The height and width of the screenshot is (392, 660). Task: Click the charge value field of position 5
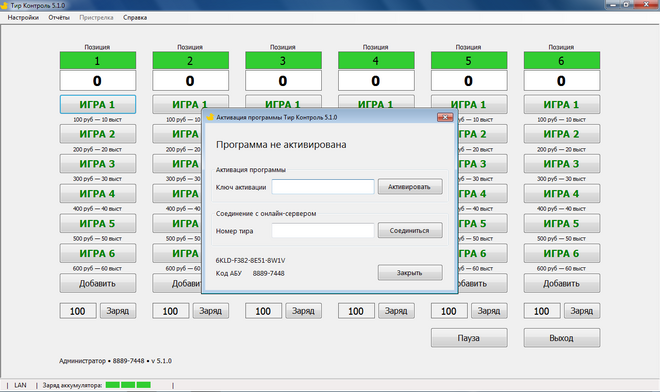point(449,311)
